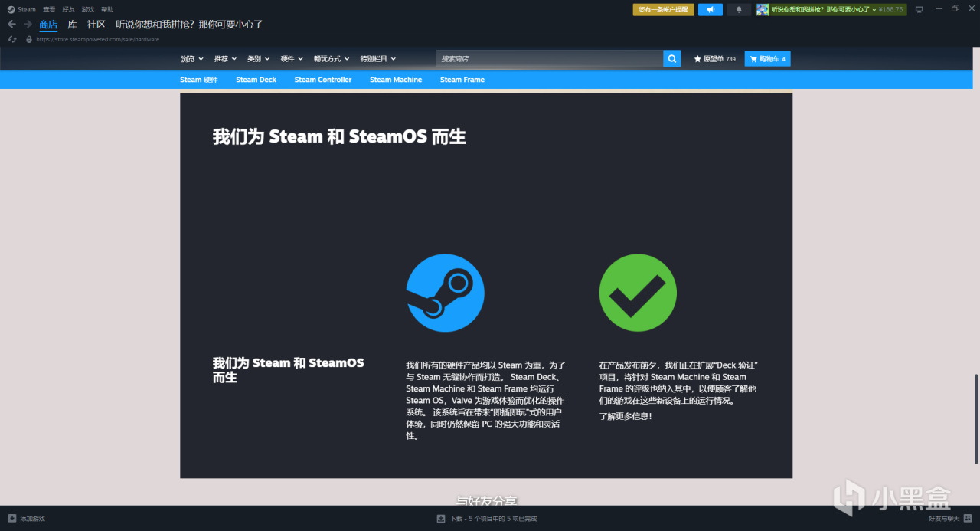Click the green checkmark verified icon

click(x=638, y=293)
